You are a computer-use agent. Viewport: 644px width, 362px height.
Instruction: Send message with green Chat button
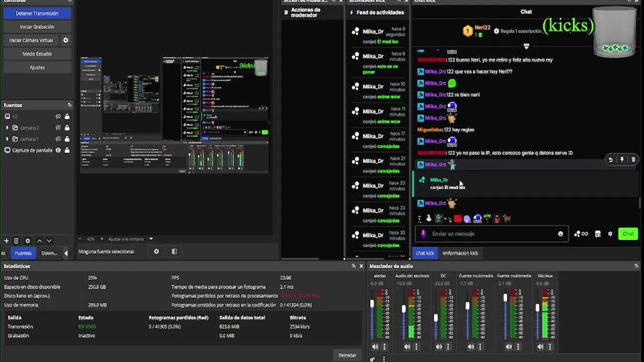point(628,234)
